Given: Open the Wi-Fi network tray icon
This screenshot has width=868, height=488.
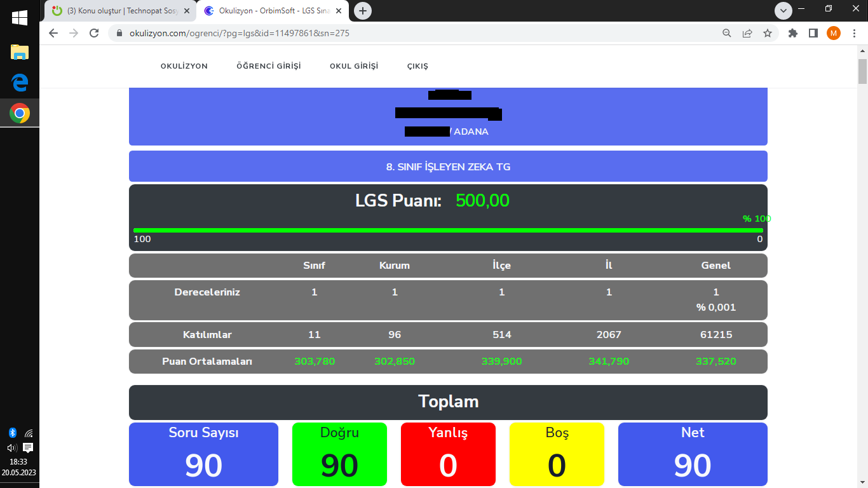Looking at the screenshot, I should [x=29, y=433].
